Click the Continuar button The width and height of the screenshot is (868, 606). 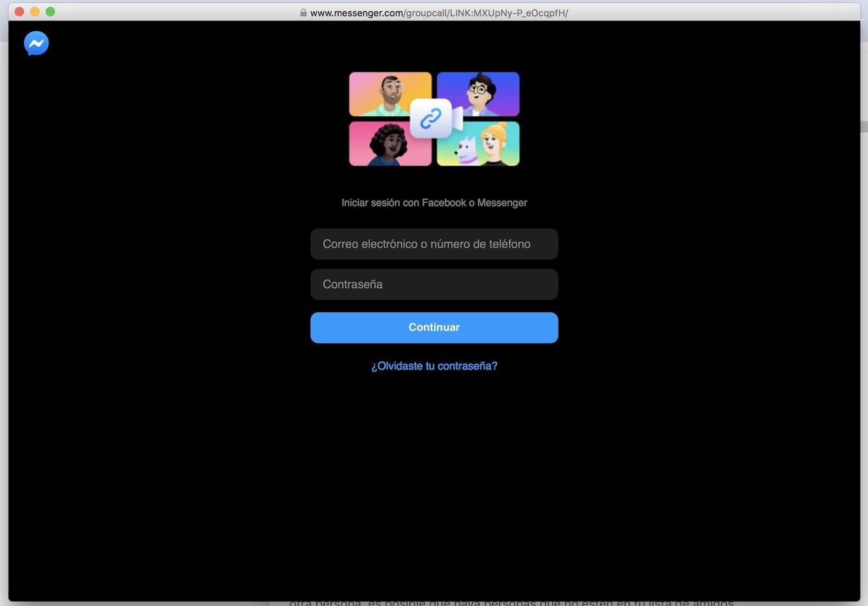pos(434,327)
